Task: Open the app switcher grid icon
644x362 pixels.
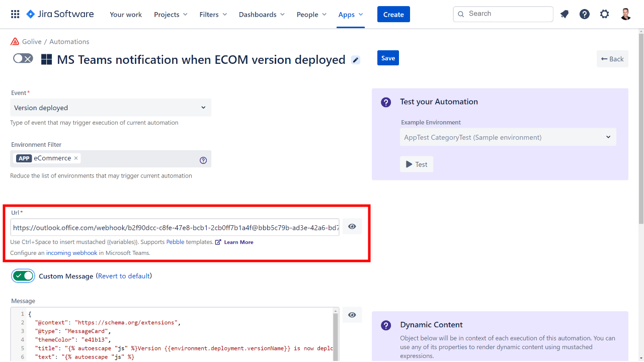Action: (x=15, y=14)
